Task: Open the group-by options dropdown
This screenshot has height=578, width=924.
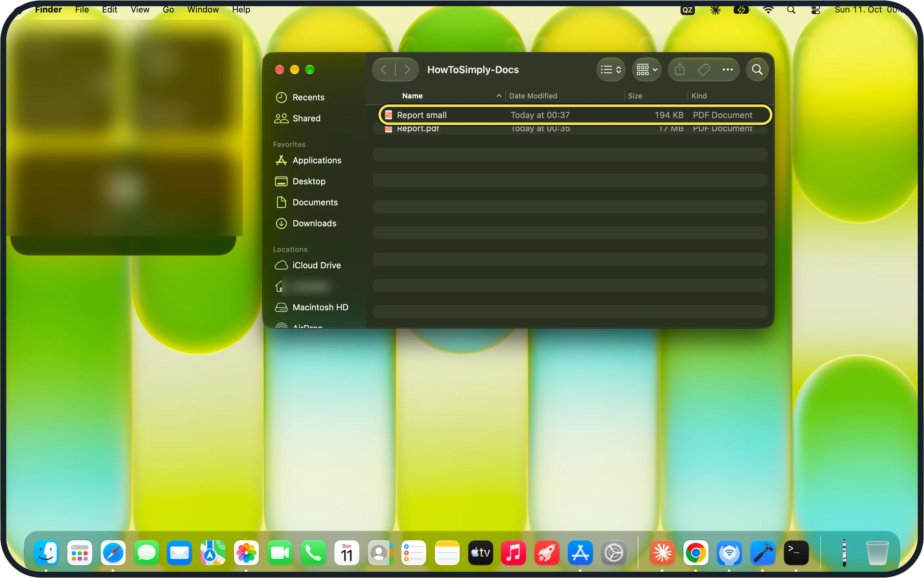Action: pos(646,70)
